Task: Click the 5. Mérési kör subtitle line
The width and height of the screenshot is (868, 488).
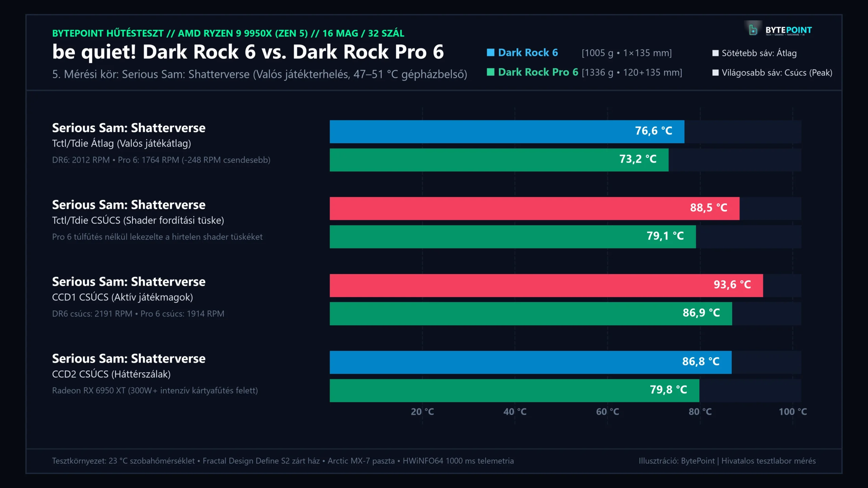Action: coord(260,74)
